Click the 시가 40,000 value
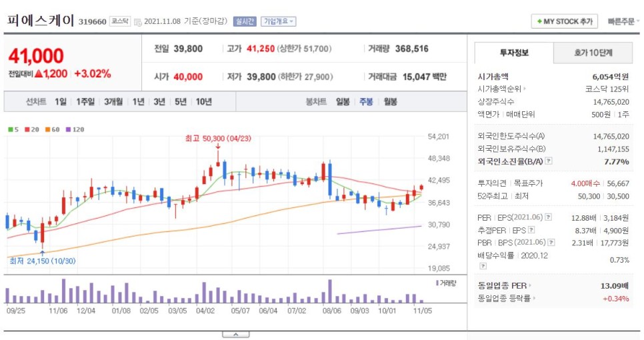 point(188,77)
